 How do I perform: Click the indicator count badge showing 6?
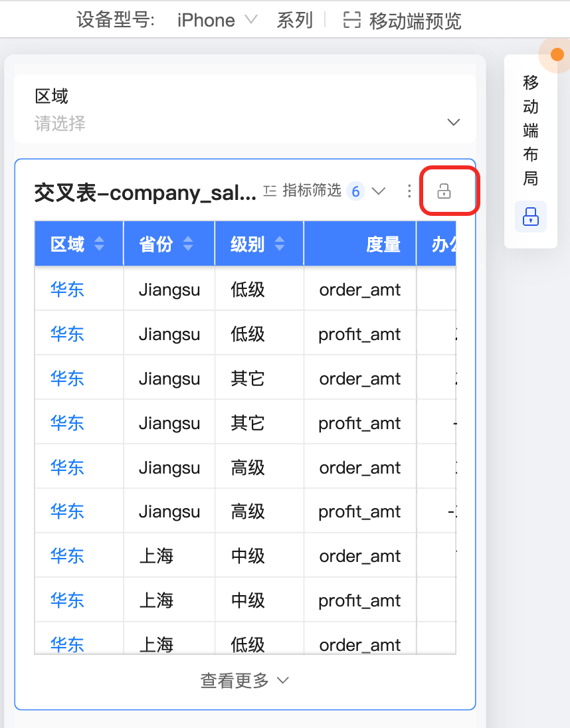(x=355, y=192)
